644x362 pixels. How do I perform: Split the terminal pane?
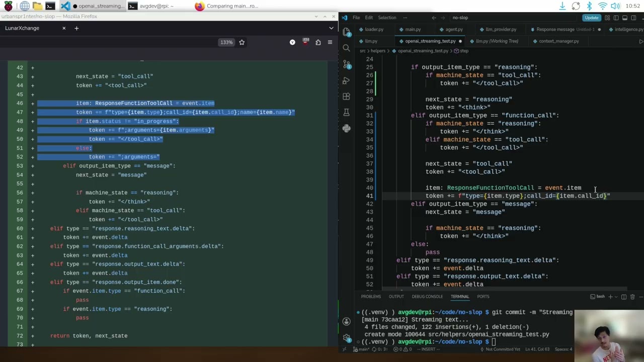coord(624,297)
